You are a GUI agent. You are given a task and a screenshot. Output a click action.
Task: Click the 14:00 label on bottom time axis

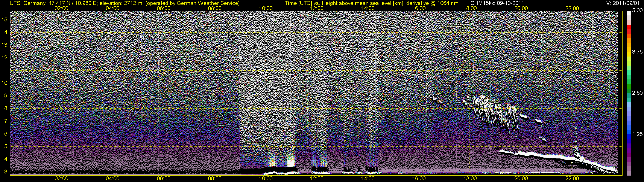click(x=368, y=179)
